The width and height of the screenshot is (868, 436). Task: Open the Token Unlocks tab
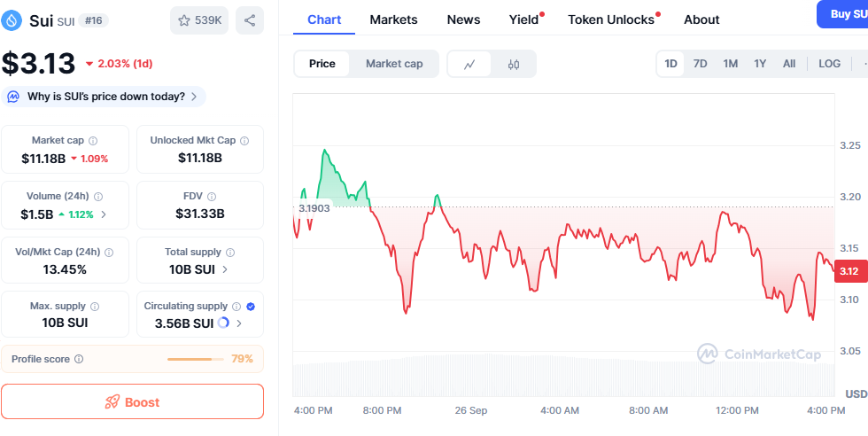pyautogui.click(x=611, y=19)
